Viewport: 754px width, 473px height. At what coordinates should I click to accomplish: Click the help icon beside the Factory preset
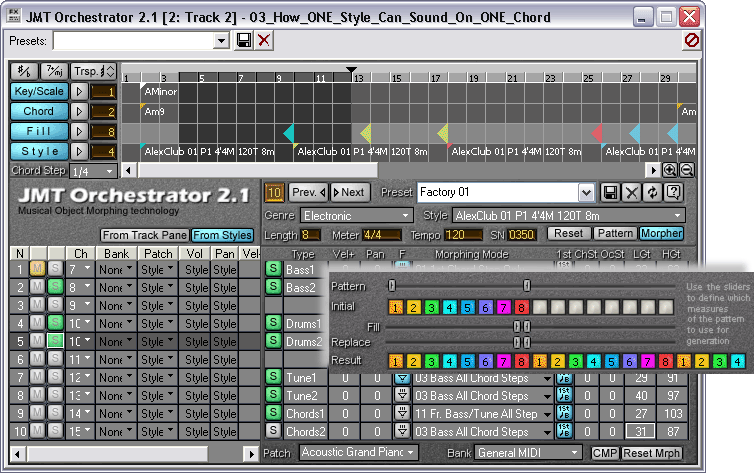coord(674,192)
